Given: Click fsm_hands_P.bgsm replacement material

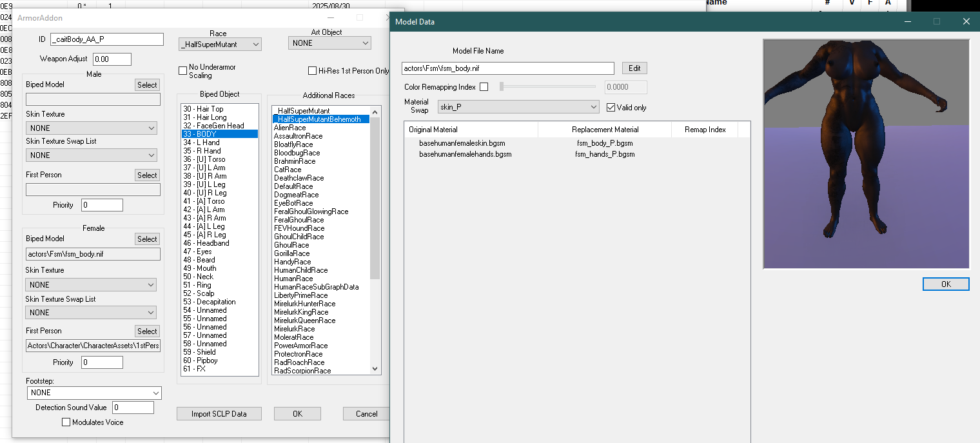Looking at the screenshot, I should click(x=605, y=155).
